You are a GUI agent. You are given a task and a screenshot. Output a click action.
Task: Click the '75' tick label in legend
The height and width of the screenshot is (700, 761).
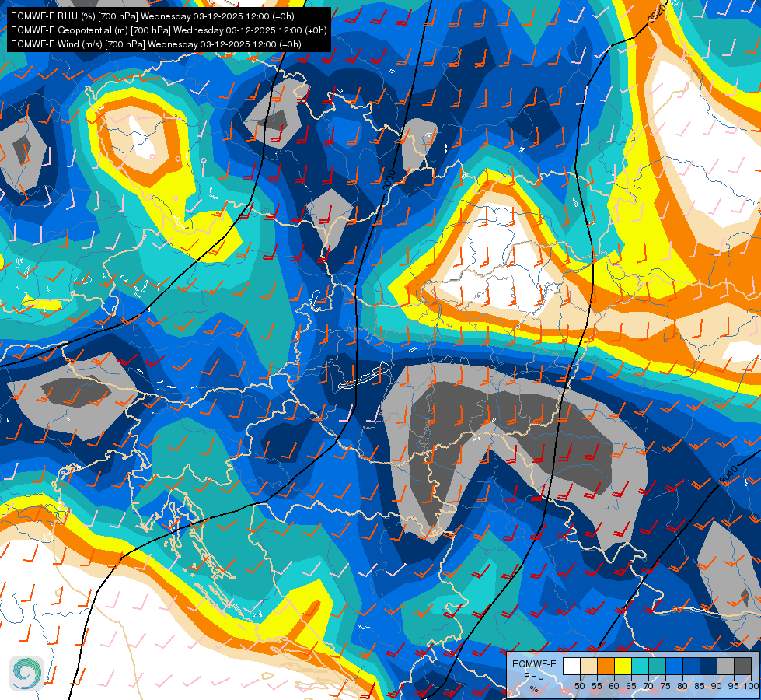point(665,686)
